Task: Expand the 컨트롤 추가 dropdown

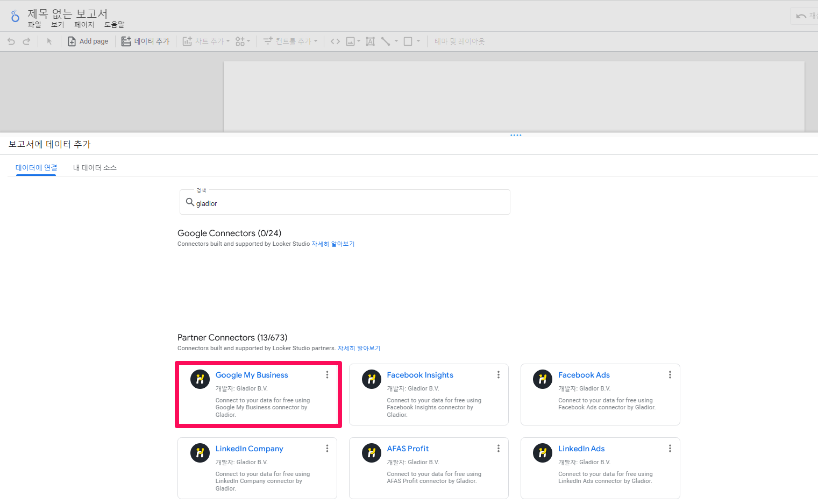Action: (x=290, y=41)
